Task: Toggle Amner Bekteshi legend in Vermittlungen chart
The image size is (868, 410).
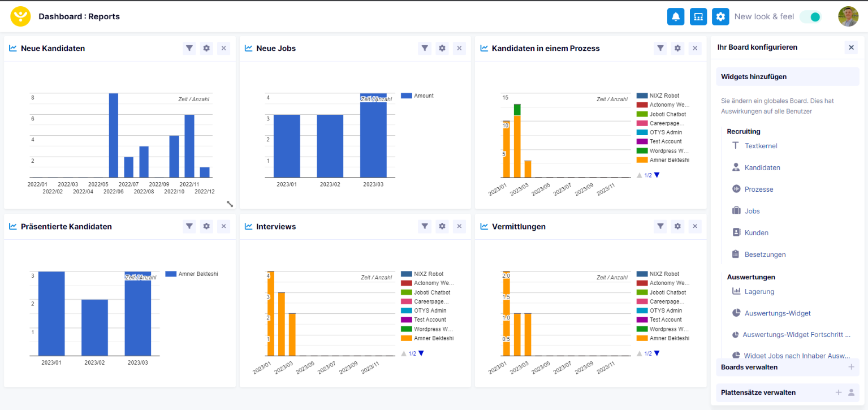Action: coord(669,338)
